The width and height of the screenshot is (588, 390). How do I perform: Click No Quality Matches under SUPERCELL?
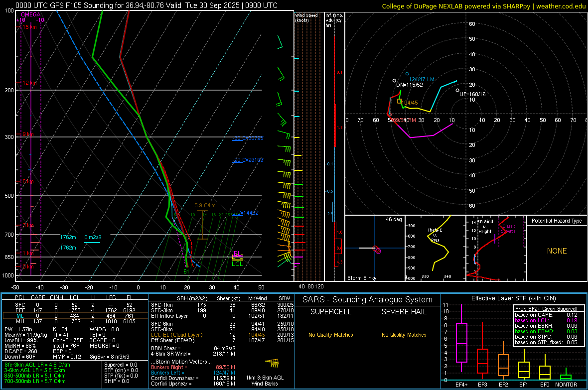(x=331, y=335)
